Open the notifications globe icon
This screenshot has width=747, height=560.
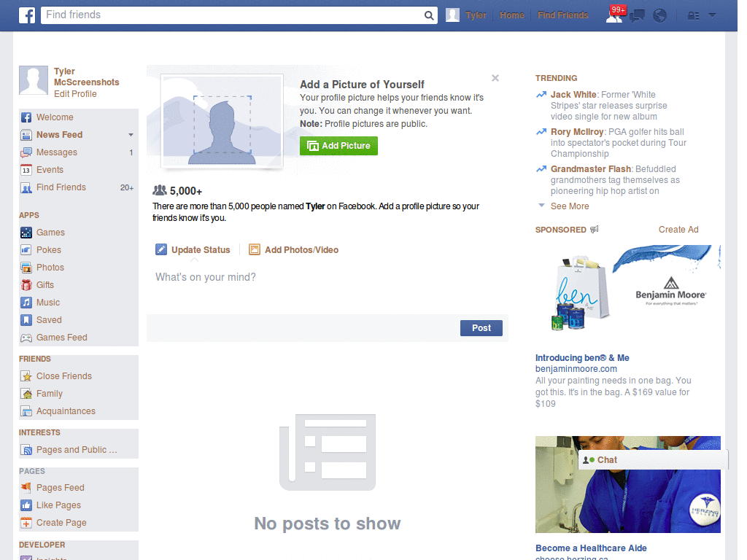(659, 16)
